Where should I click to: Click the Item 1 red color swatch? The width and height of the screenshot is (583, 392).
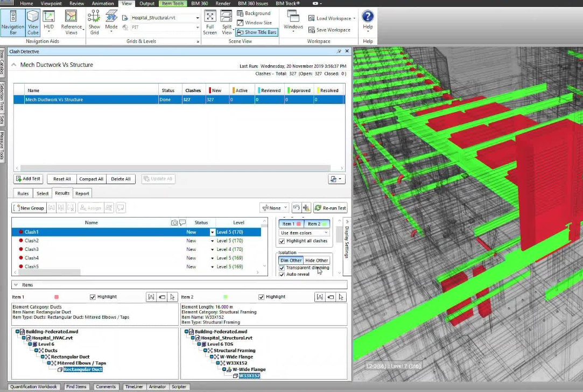coord(57,297)
